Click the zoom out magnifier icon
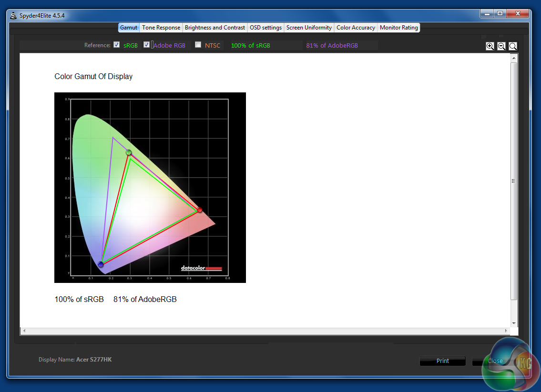This screenshot has height=392, width=541. 501,46
